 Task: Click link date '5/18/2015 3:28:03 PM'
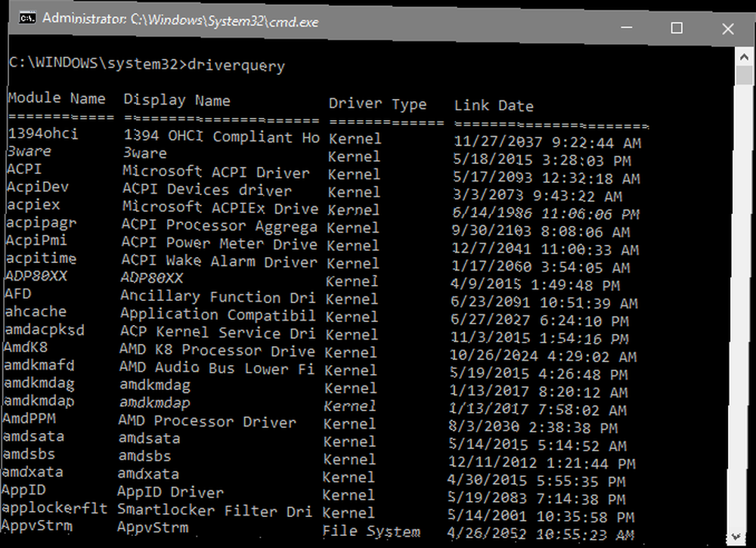click(x=542, y=160)
